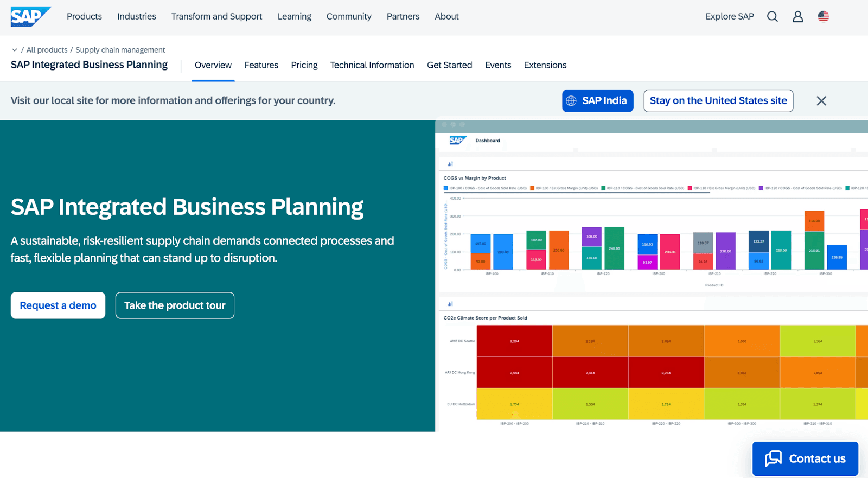
Task: Click the chat bubble icon in Contact us
Action: pyautogui.click(x=774, y=459)
